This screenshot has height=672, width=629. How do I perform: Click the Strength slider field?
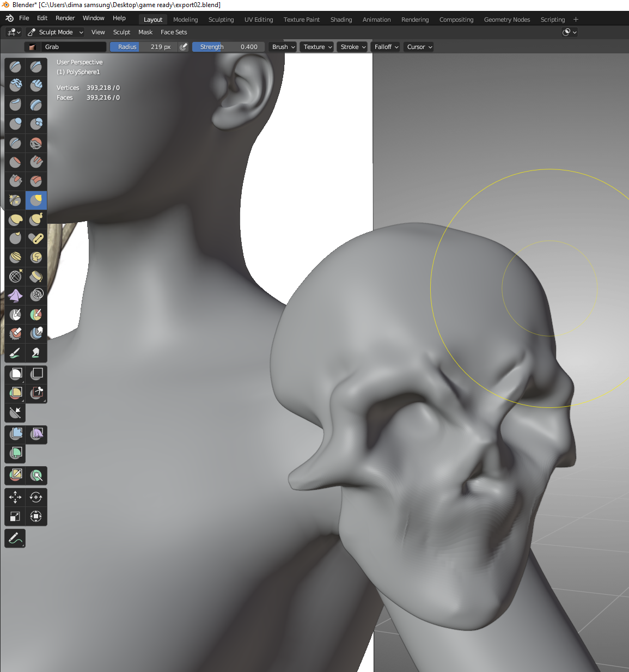pyautogui.click(x=228, y=47)
